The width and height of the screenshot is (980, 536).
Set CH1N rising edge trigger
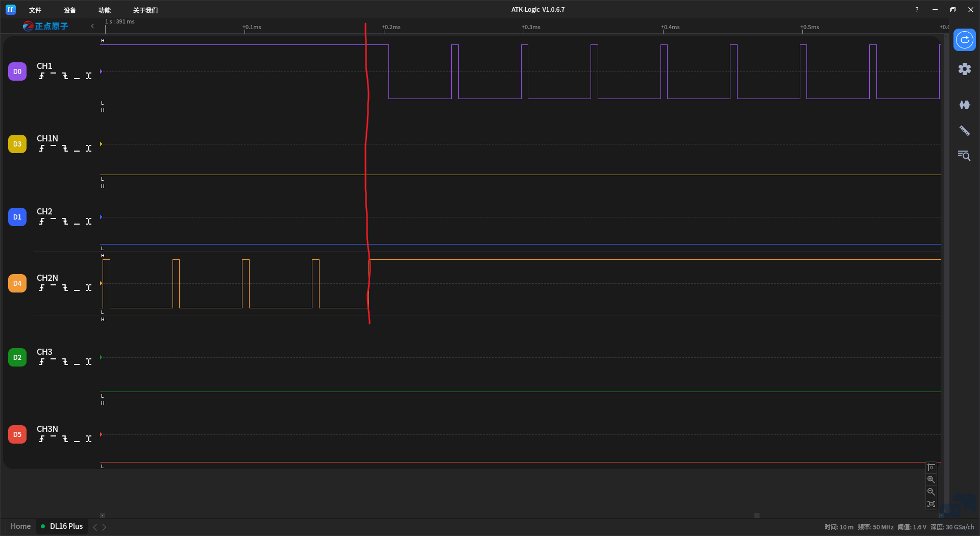point(41,148)
